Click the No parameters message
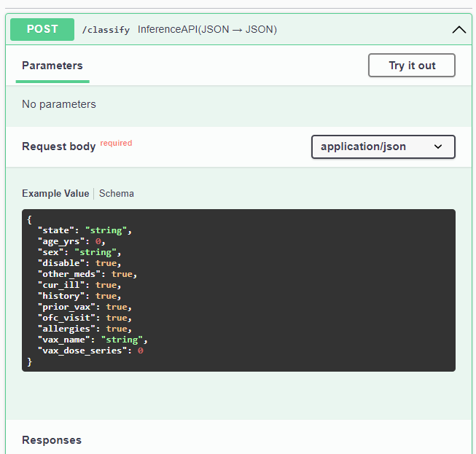The image size is (476, 454). coord(59,104)
